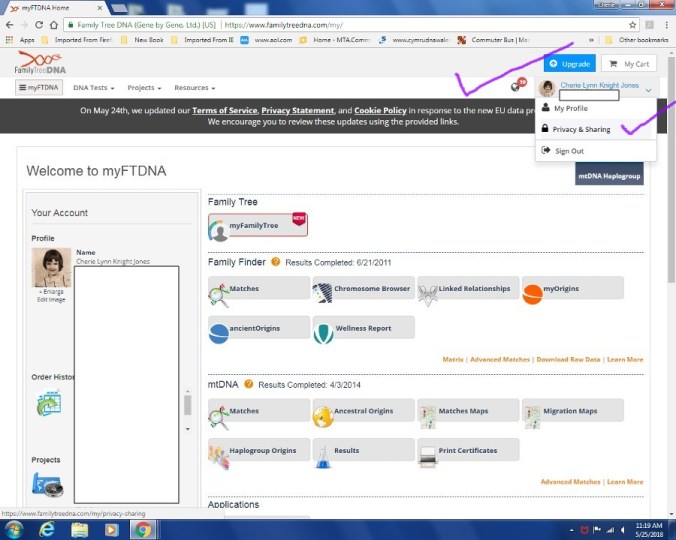Open ancientOrigins

pyautogui.click(x=259, y=328)
